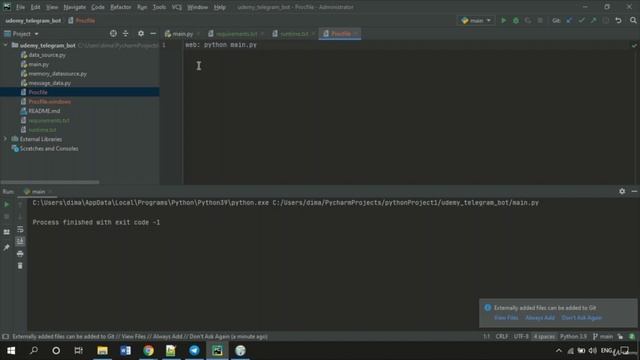This screenshot has width=640, height=360.
Task: Toggle the pin tab icon in Run panel
Action: (x=7, y=248)
